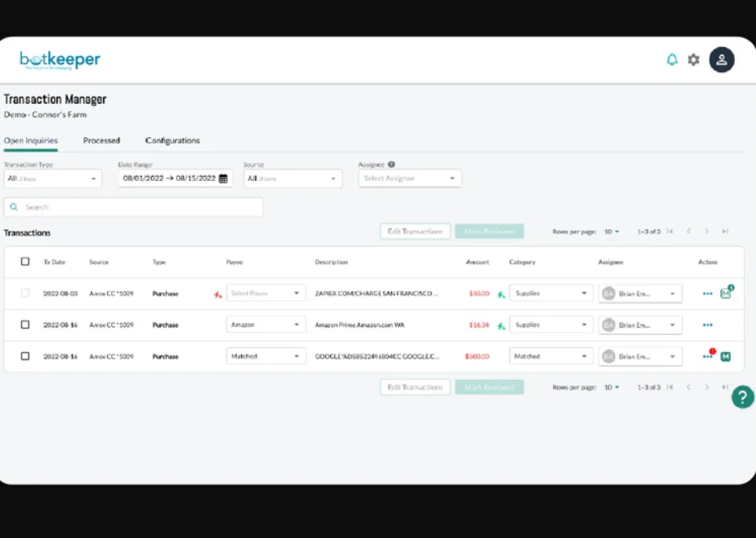Click the ZAPIER.COM/CHARGE description text
This screenshot has width=756, height=538.
coord(376,294)
